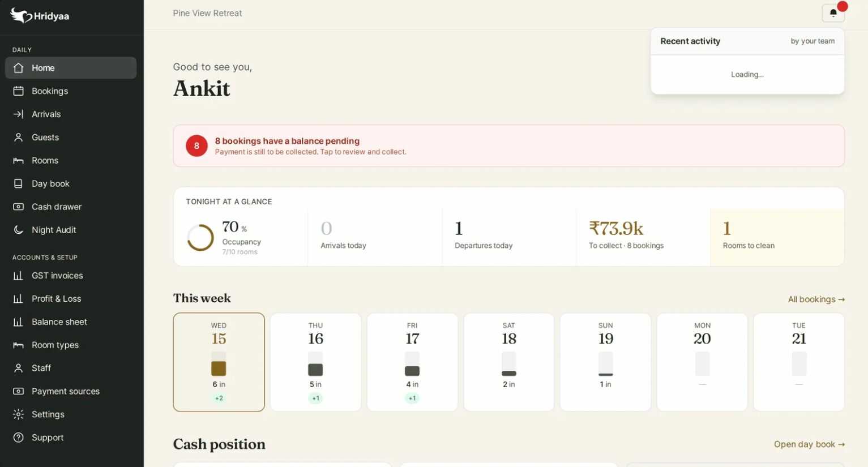The width and height of the screenshot is (868, 467).
Task: Click the Hridyaa bird logo
Action: click(21, 16)
